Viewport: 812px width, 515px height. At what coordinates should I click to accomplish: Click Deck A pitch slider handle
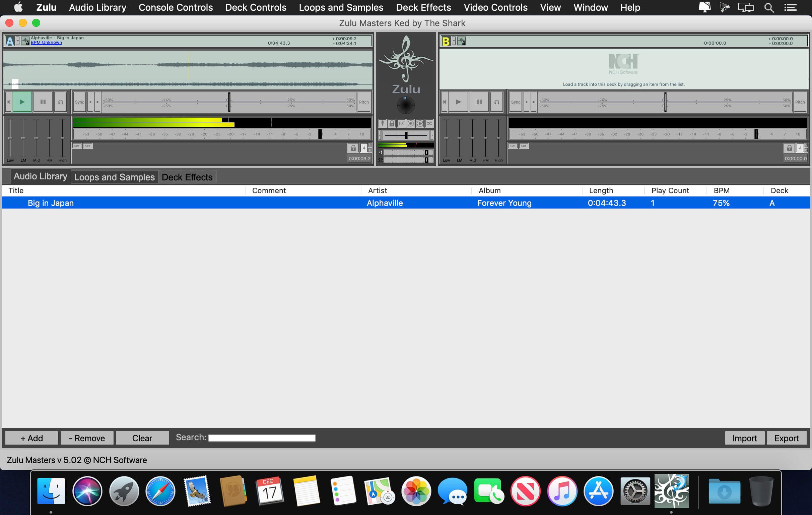tap(229, 102)
